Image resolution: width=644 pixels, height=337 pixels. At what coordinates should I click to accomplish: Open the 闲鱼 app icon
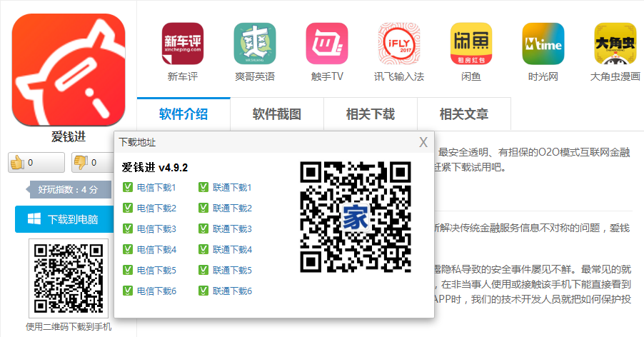pos(471,44)
